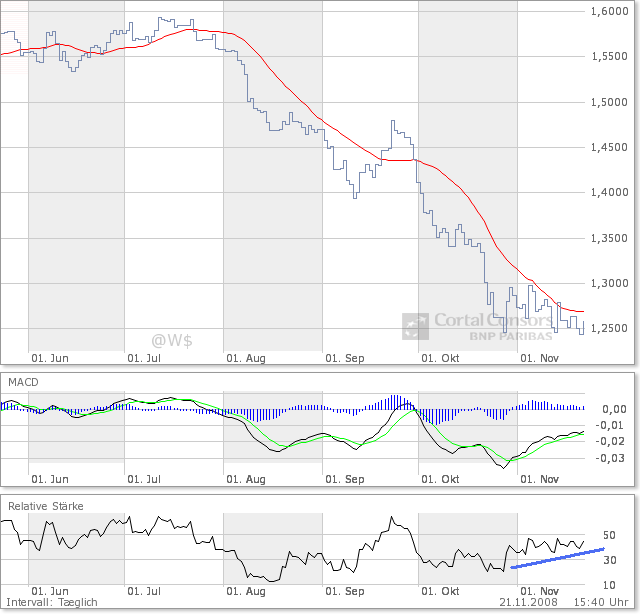Viewport: 640px width, 614px height.
Task: Click the date stamp 21.11.2008
Action: 528,603
